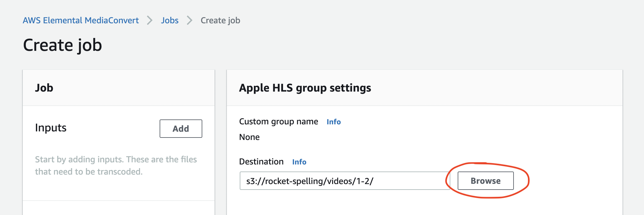Click the 'None' custom group name value

pyautogui.click(x=249, y=137)
